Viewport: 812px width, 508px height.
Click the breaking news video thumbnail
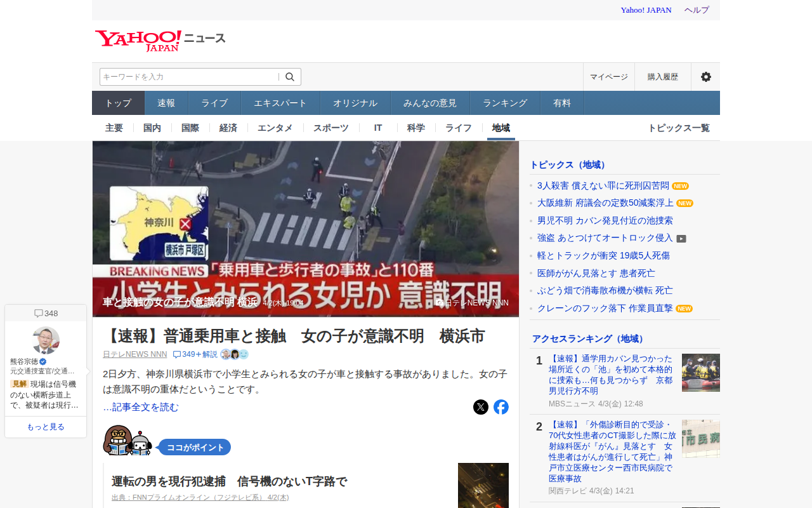click(306, 229)
